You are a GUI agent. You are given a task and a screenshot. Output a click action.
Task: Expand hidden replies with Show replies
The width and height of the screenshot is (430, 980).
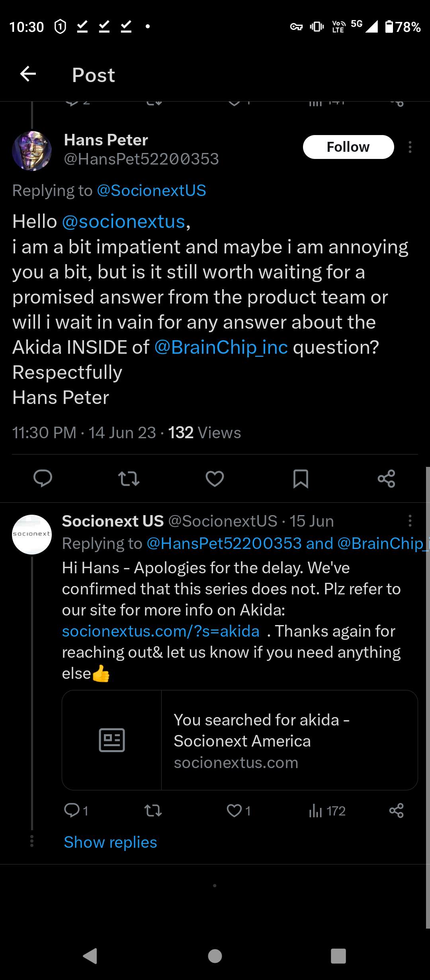click(x=110, y=842)
